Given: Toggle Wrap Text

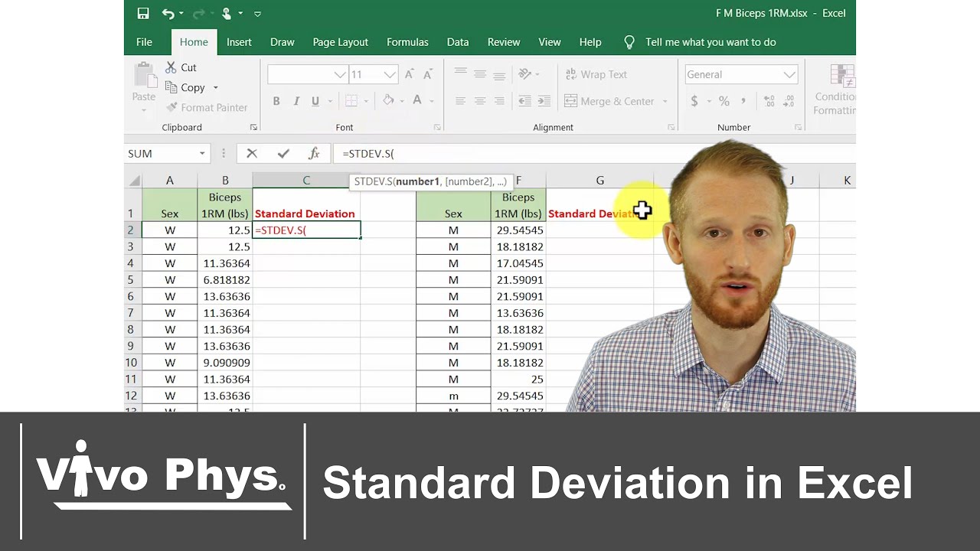Looking at the screenshot, I should [x=596, y=74].
